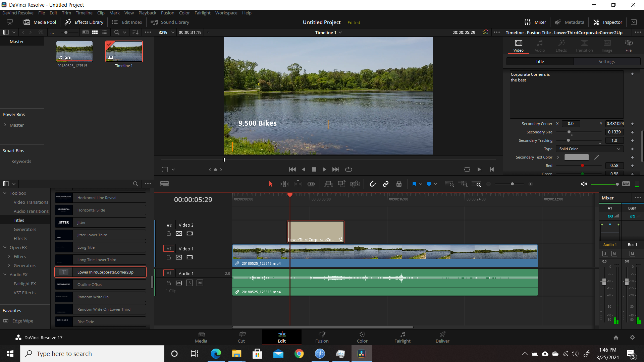The height and width of the screenshot is (362, 644).
Task: Switch to the Color page
Action: point(362,337)
